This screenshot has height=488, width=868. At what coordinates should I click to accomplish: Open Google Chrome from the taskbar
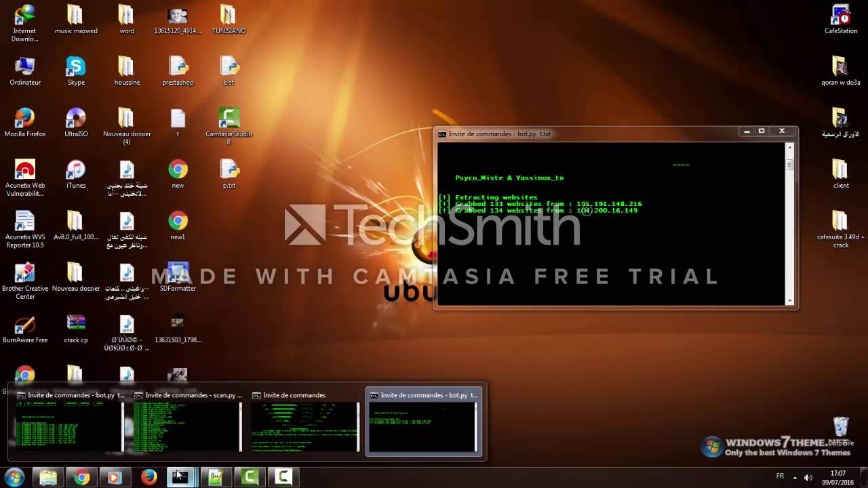click(x=81, y=478)
